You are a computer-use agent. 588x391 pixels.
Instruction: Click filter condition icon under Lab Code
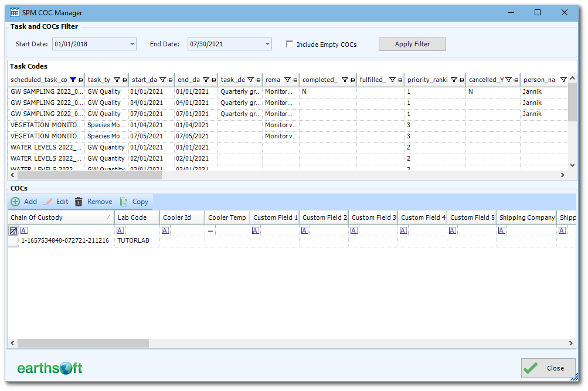click(x=121, y=231)
